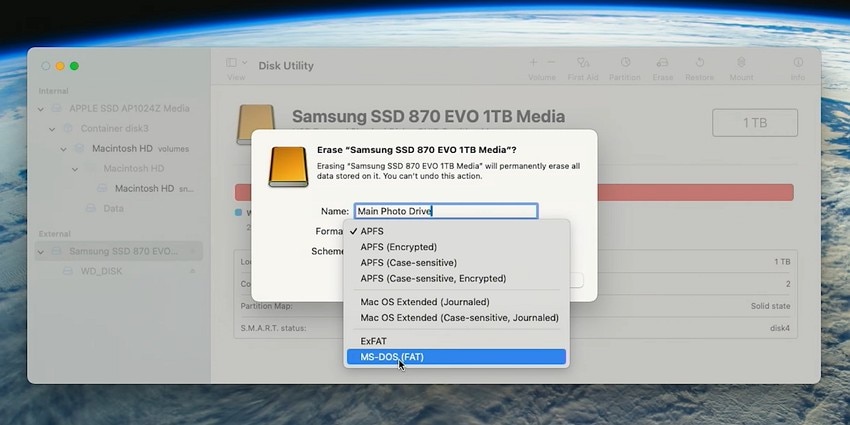Open the Partition toolbar tool
850x425 pixels.
point(625,63)
